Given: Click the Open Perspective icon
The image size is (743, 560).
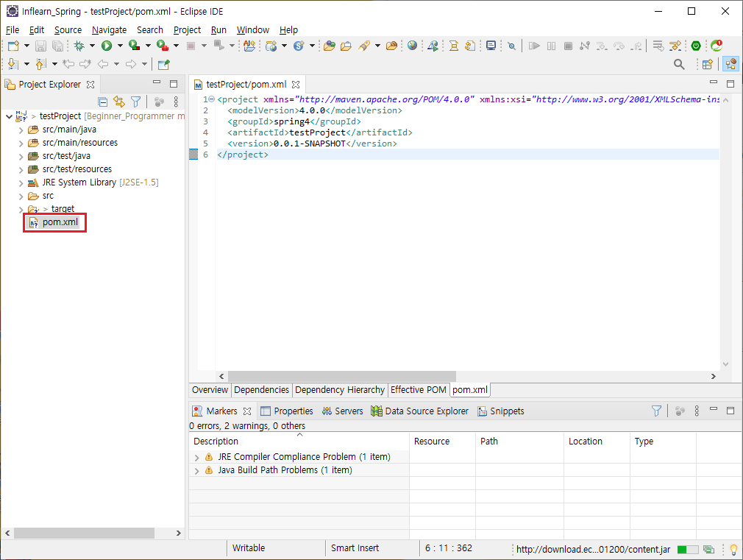Looking at the screenshot, I should point(708,64).
